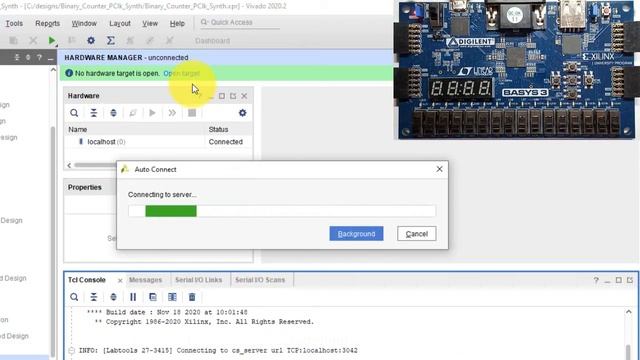Maximize the Hardware panel
640x360 pixels.
(x=221, y=96)
